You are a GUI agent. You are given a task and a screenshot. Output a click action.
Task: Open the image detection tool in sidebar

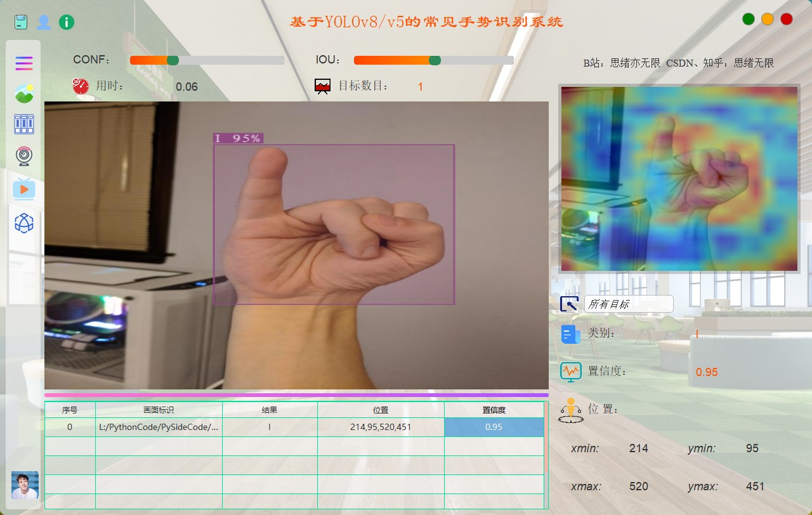click(24, 93)
